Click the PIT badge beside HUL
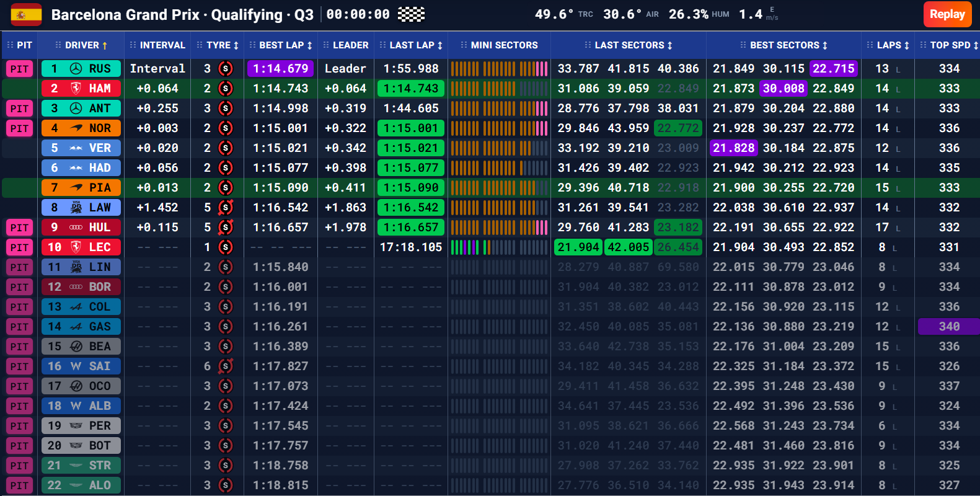 [19, 228]
